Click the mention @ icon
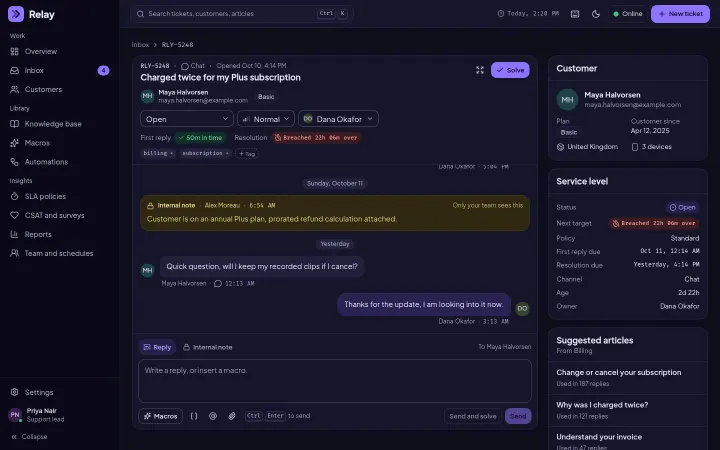The height and width of the screenshot is (450, 720). pyautogui.click(x=213, y=416)
